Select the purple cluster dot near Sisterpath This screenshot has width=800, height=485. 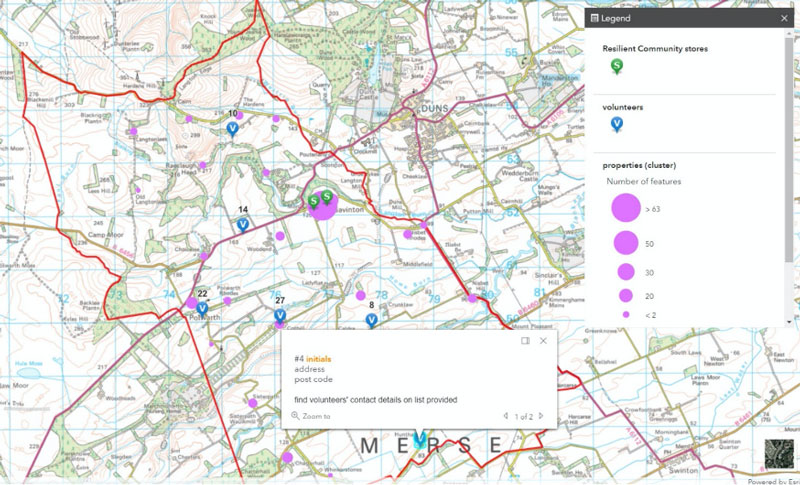coord(253,403)
